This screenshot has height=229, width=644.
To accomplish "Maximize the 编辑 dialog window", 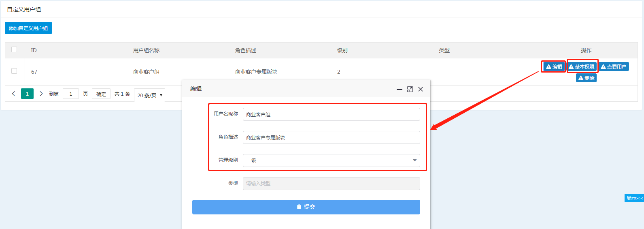I will [410, 89].
